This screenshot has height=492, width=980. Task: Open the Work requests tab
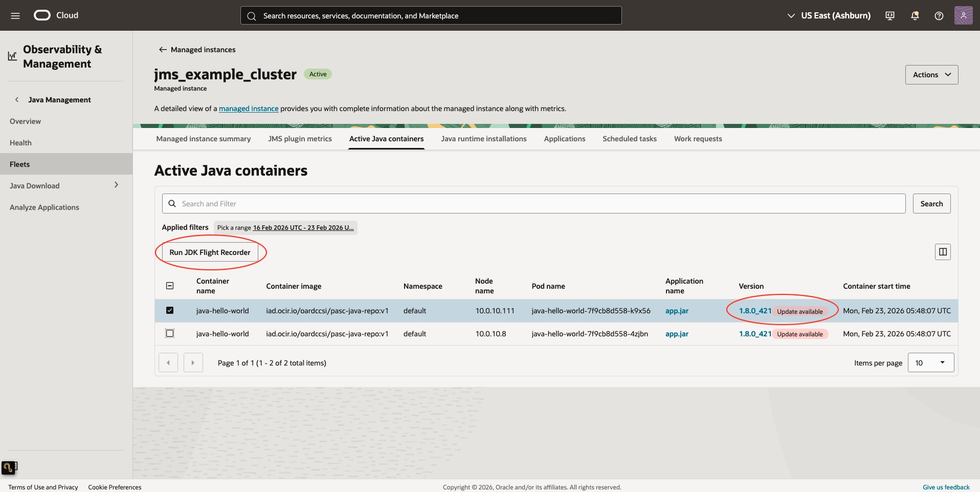point(698,139)
